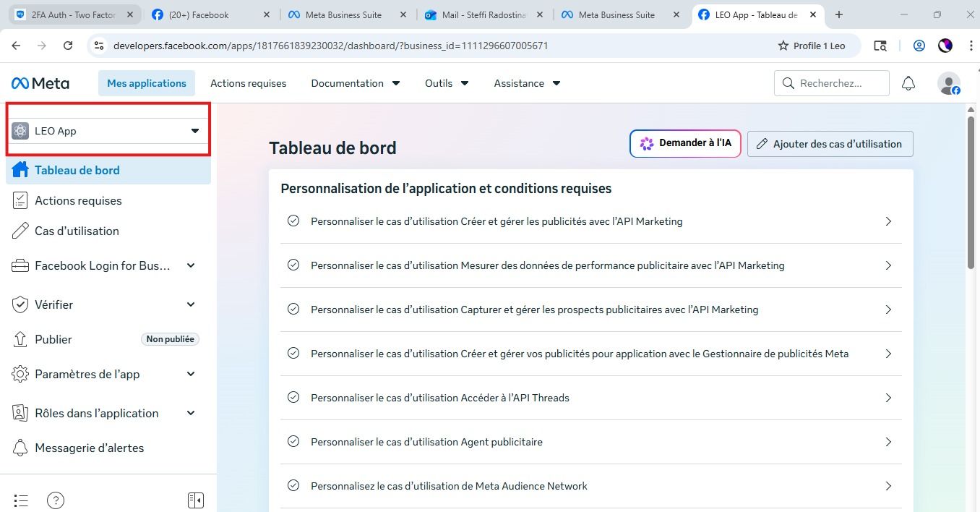Image resolution: width=980 pixels, height=512 pixels.
Task: Click the Paramètres de l'app gear icon
Action: [x=20, y=374]
